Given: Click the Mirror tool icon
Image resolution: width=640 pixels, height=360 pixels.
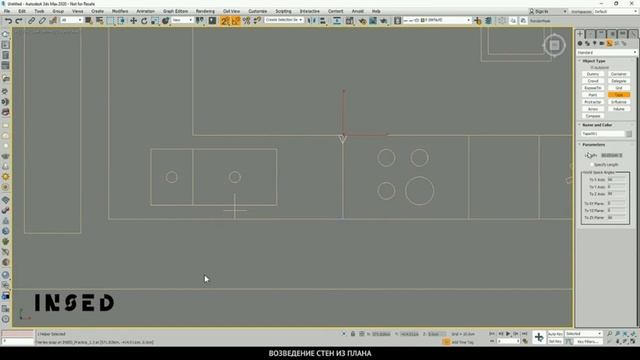Looking at the screenshot, I should [x=312, y=20].
